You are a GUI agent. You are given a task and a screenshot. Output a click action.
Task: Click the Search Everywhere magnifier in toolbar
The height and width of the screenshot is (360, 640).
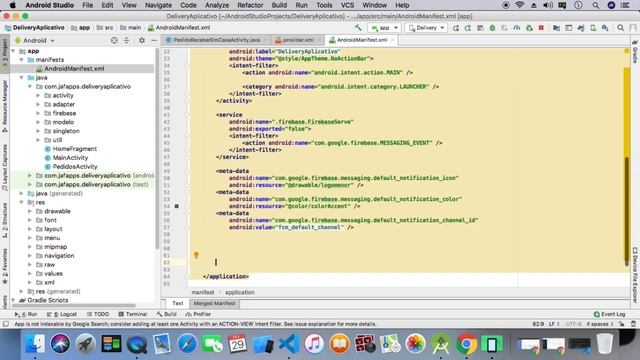620,28
